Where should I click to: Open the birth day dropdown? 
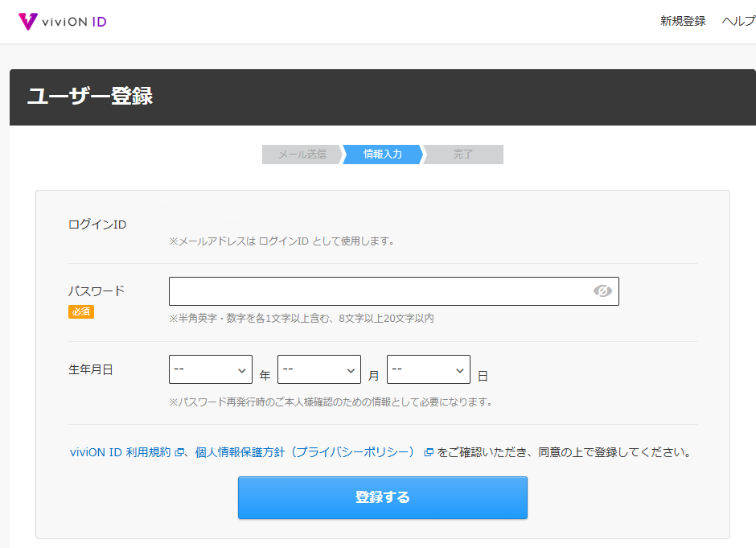[429, 369]
